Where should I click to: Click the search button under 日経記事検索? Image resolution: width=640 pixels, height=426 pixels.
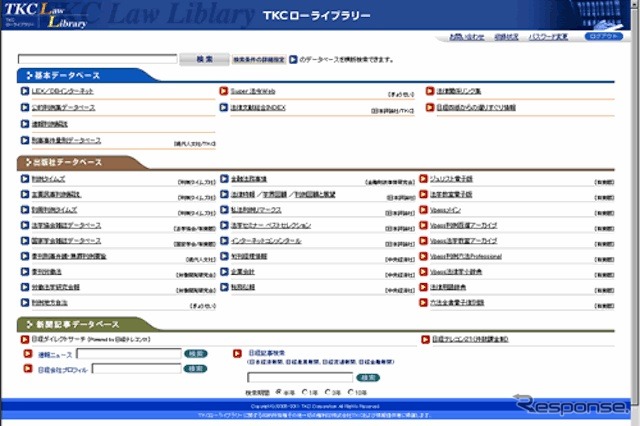coord(368,378)
